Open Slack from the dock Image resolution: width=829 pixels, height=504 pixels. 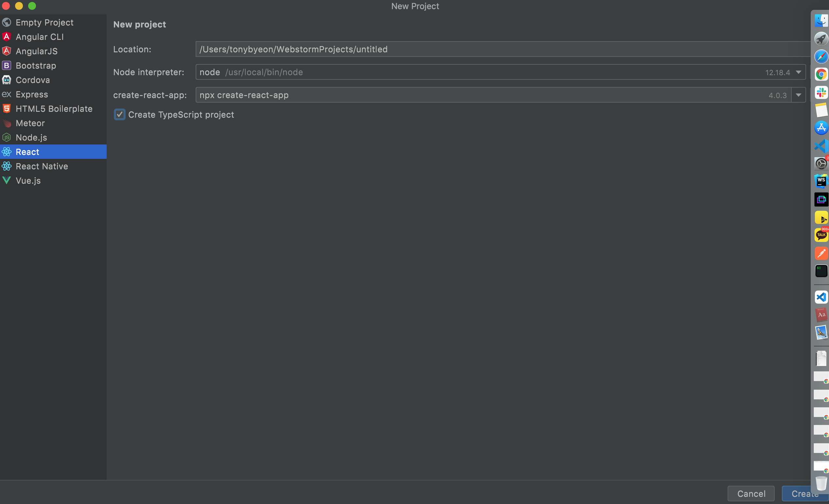[x=821, y=92]
